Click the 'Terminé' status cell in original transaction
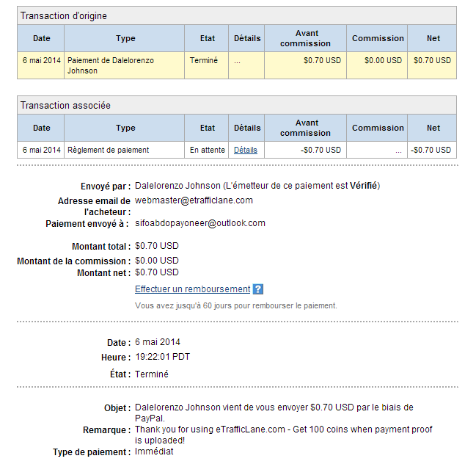 click(206, 65)
